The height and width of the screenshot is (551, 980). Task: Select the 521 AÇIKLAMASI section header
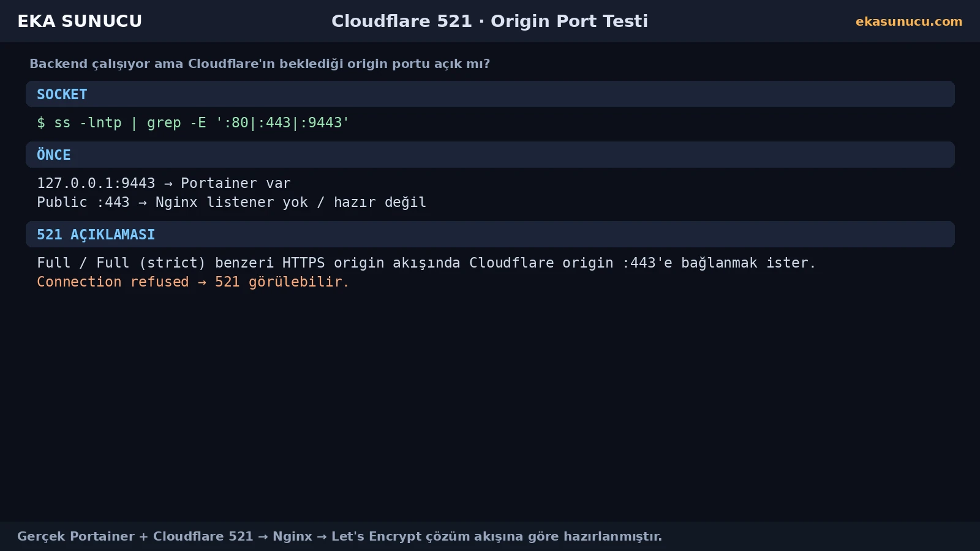tap(490, 234)
